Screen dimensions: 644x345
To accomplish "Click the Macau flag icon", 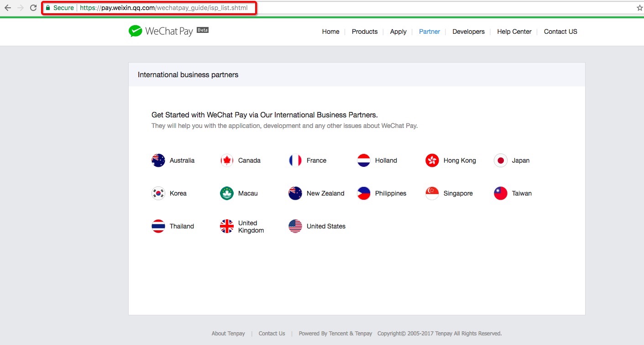I will (x=227, y=193).
